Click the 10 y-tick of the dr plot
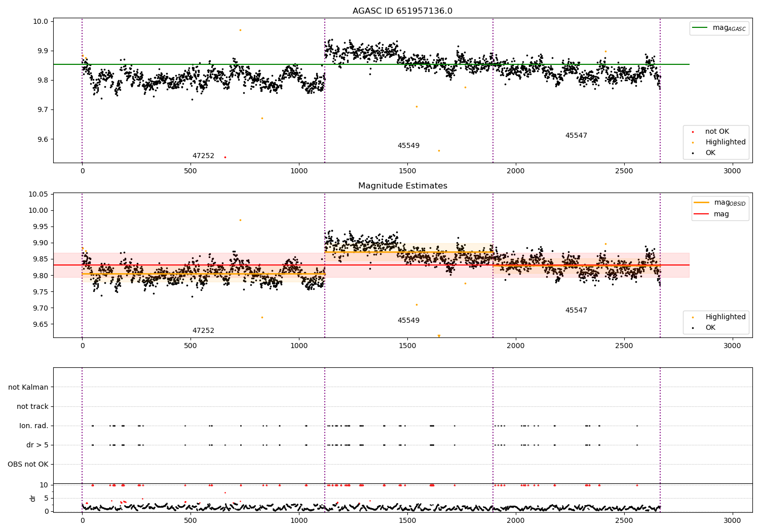Screen dimensions: 760x532 tap(44, 485)
